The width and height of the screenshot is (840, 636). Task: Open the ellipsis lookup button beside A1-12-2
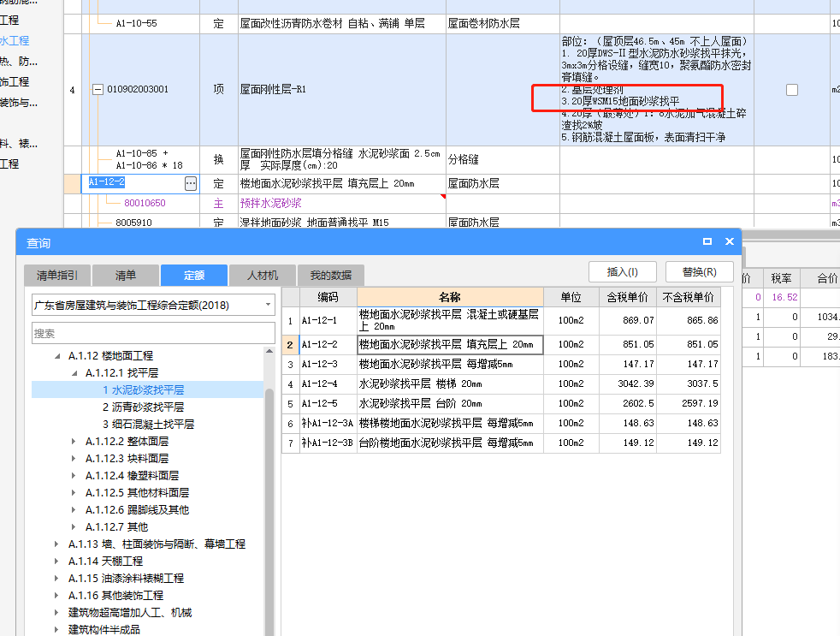click(x=190, y=184)
